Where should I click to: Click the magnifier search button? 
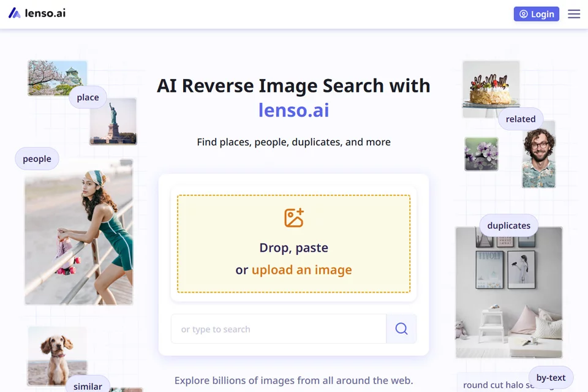[401, 328]
